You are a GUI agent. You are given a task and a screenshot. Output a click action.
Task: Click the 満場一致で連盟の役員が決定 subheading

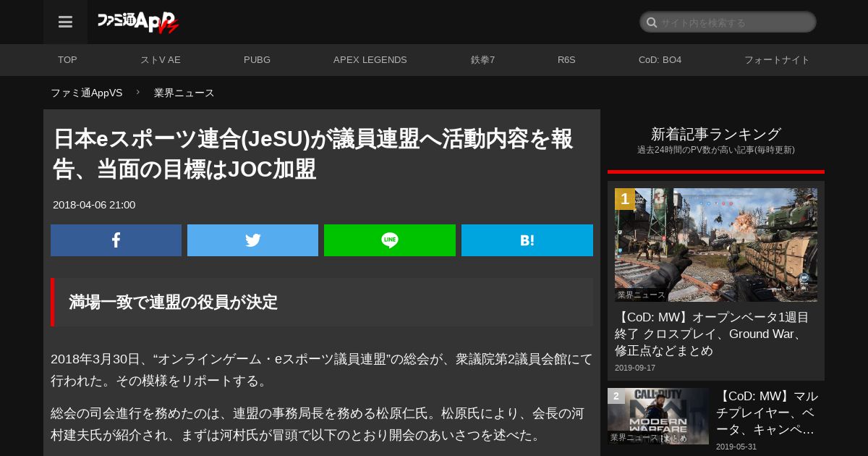[174, 303]
